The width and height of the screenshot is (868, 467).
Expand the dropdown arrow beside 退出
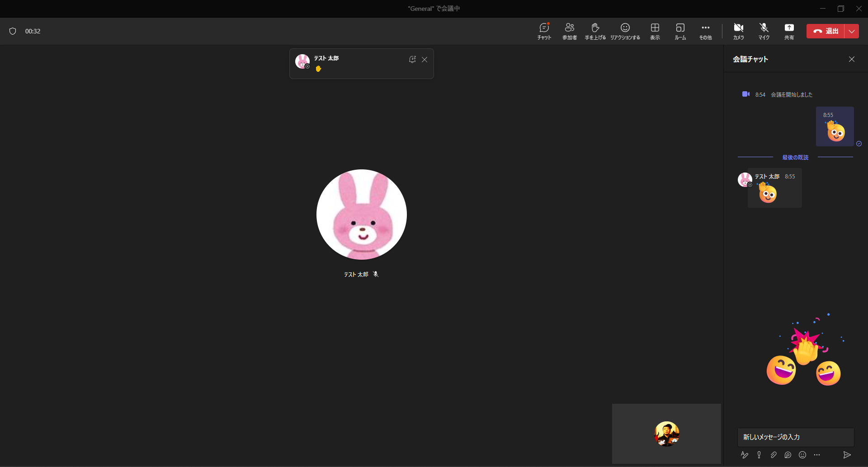(x=852, y=31)
